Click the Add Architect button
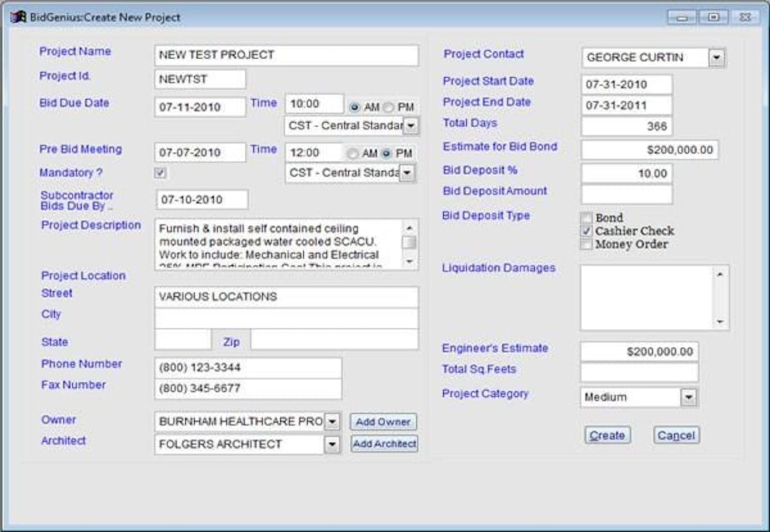Viewport: 770px width, 532px height. coord(385,444)
